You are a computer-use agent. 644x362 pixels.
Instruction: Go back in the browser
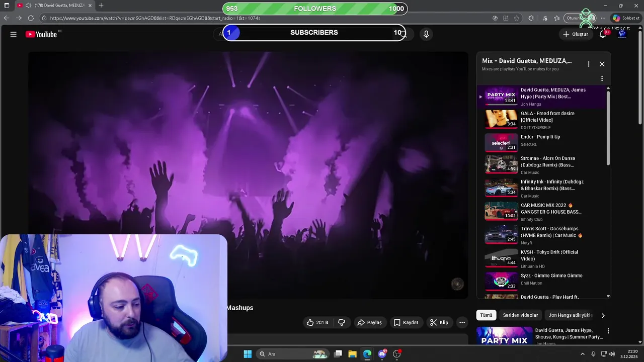7,18
